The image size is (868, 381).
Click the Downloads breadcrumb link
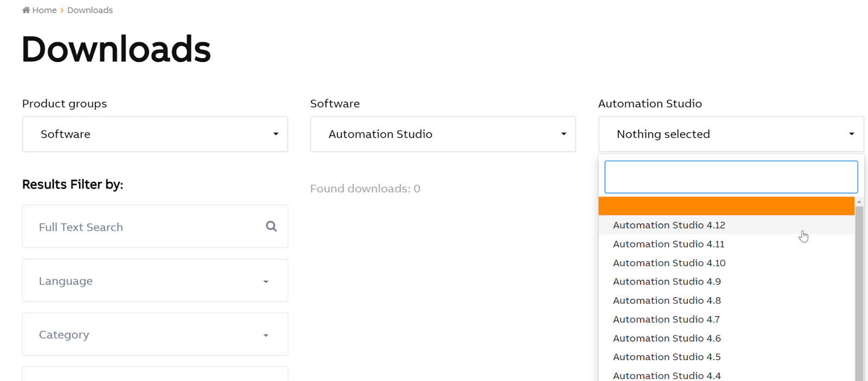point(90,10)
